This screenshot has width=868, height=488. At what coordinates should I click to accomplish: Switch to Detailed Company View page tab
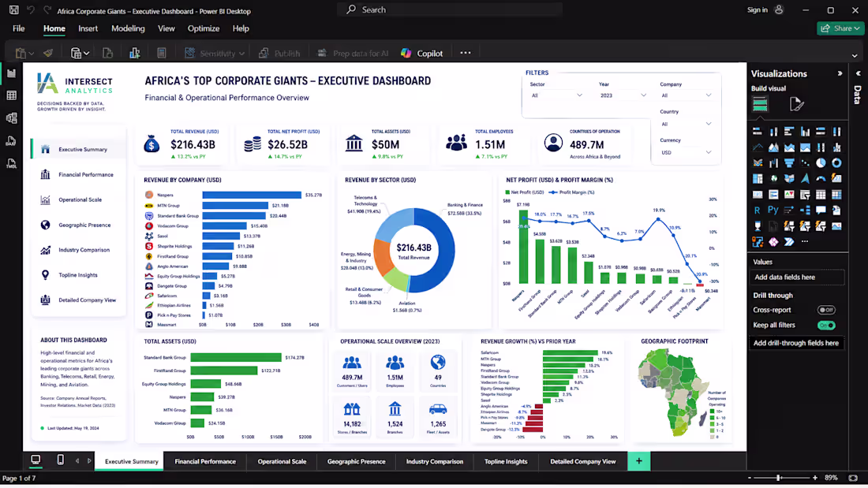tap(583, 461)
